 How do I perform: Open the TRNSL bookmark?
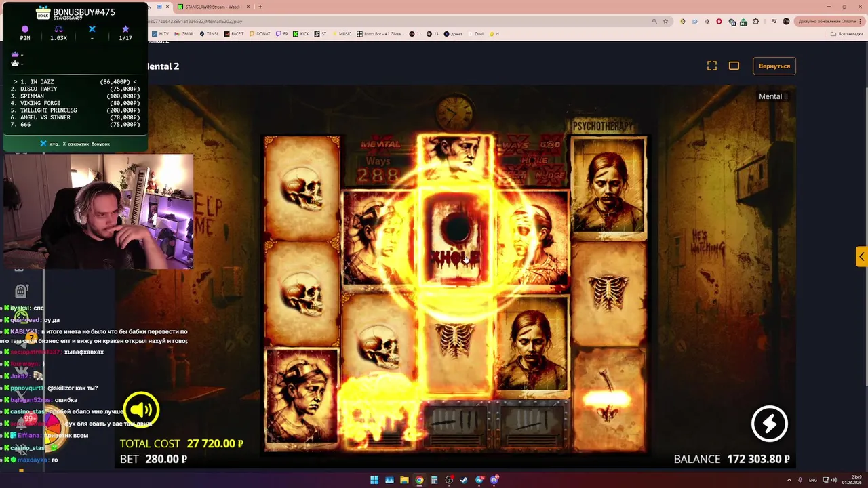pyautogui.click(x=210, y=33)
